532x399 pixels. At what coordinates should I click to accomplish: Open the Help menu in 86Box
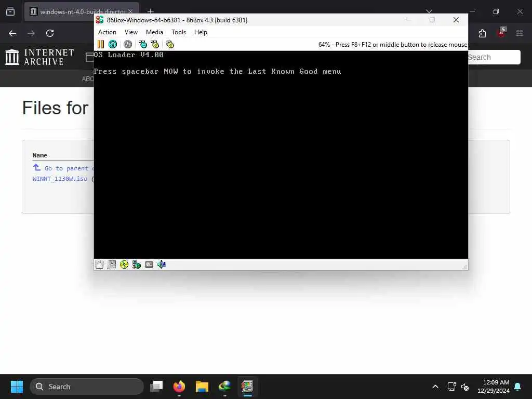click(201, 32)
